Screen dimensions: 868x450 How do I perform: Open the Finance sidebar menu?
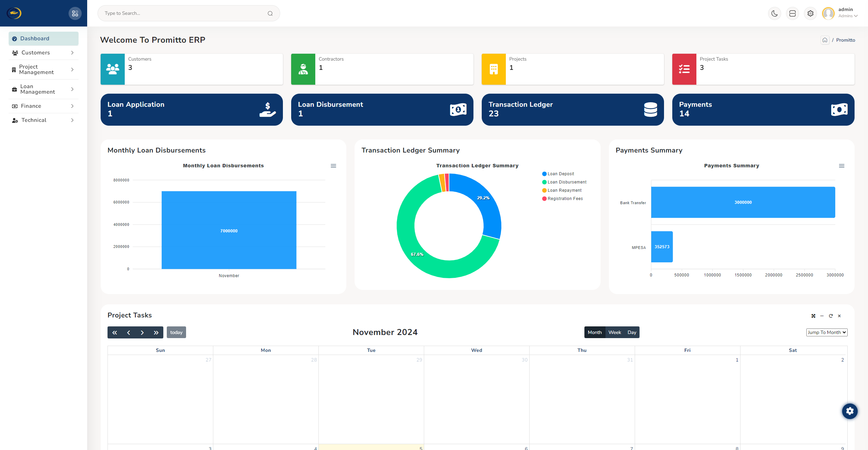click(43, 106)
